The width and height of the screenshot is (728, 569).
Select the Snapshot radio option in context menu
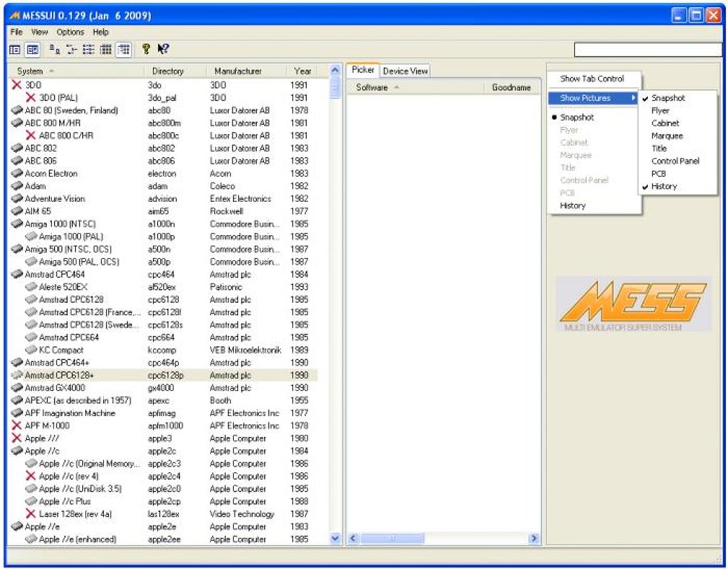594,118
